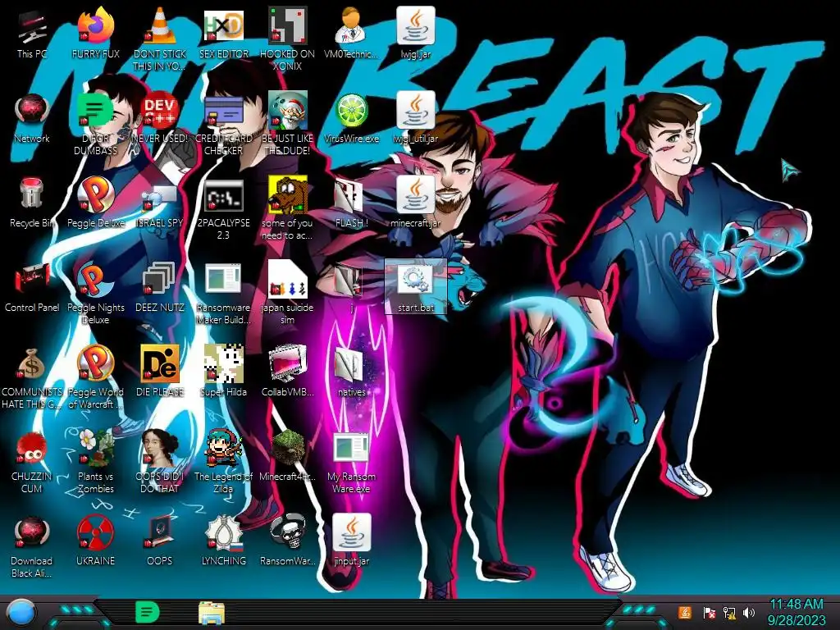Viewport: 840px width, 630px height.
Task: Select the lwjgl_util.jar file
Action: 416,118
